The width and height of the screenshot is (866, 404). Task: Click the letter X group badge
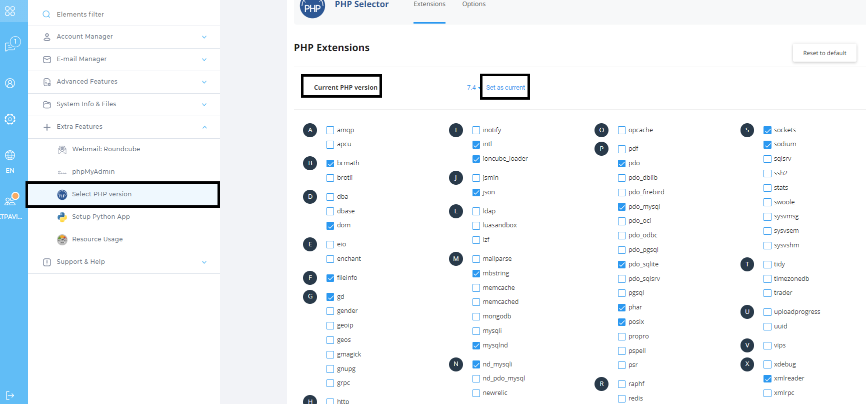click(747, 364)
